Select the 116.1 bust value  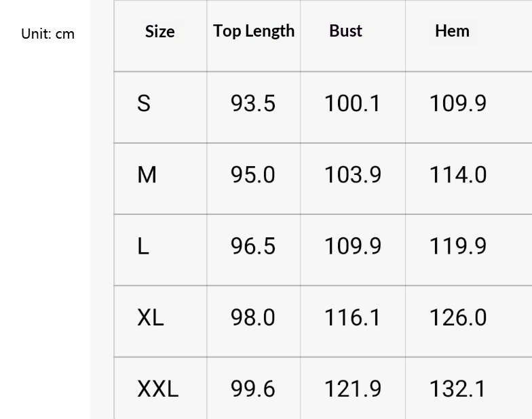click(x=352, y=317)
